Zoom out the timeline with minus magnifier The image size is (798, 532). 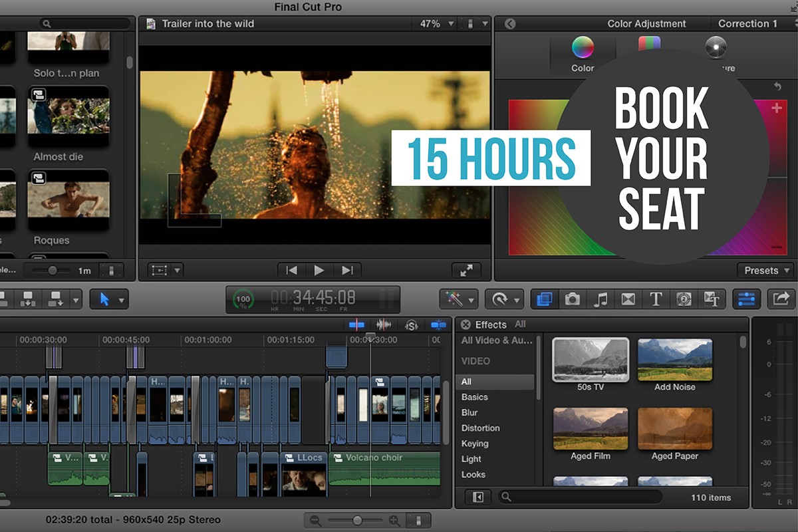(316, 521)
